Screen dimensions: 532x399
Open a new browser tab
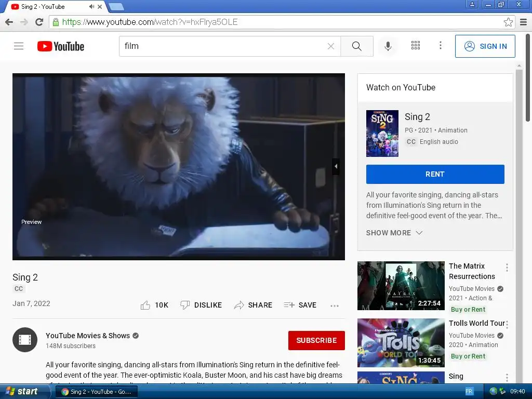117,6
